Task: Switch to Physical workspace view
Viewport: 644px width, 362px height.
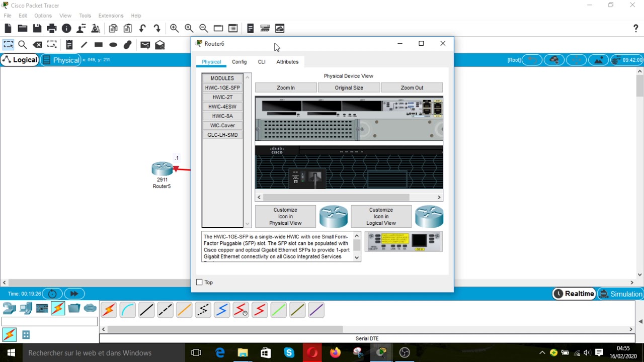Action: (61, 60)
